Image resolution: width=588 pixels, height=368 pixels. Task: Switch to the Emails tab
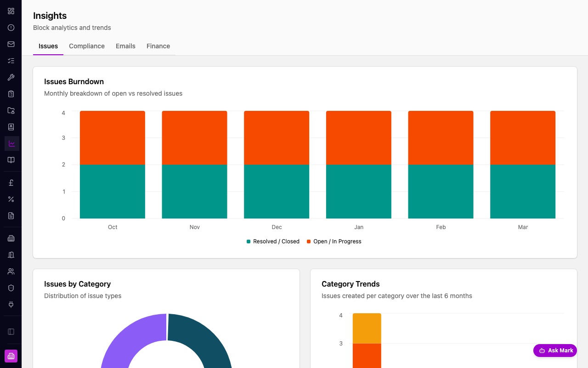click(125, 46)
